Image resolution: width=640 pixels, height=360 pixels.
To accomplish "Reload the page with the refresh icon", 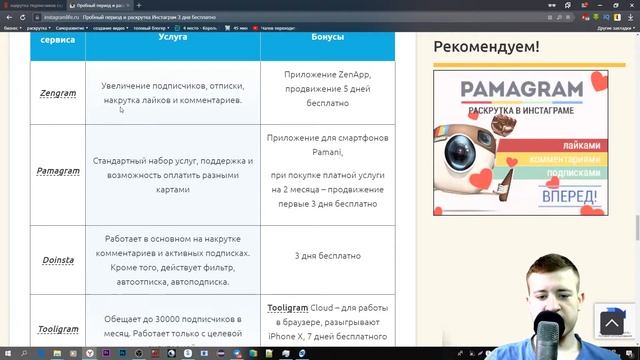I will (22, 18).
